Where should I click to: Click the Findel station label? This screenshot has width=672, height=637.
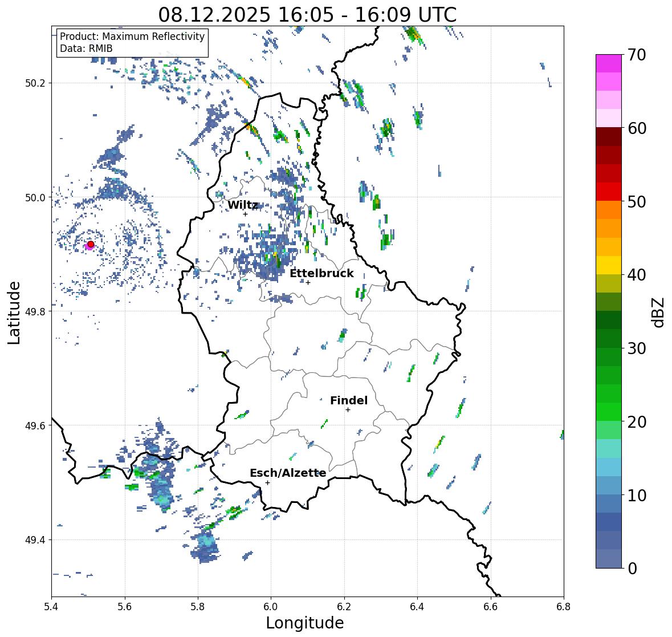click(349, 400)
